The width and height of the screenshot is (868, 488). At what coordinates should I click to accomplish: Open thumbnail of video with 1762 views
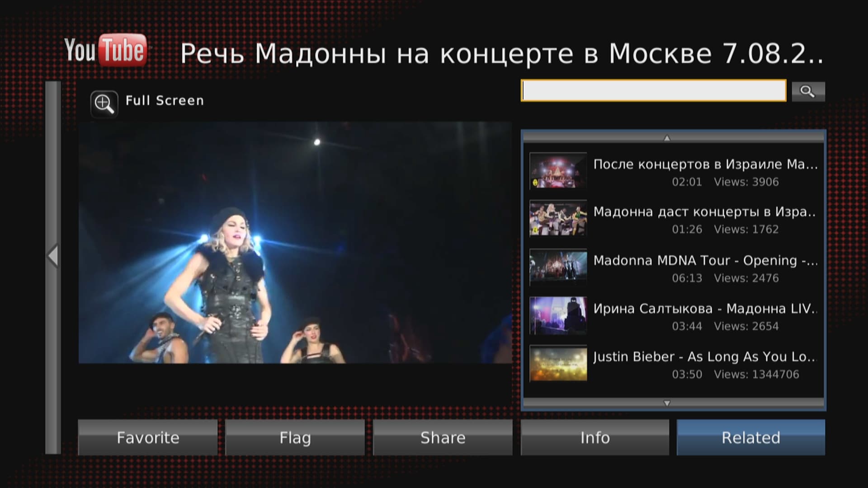558,219
